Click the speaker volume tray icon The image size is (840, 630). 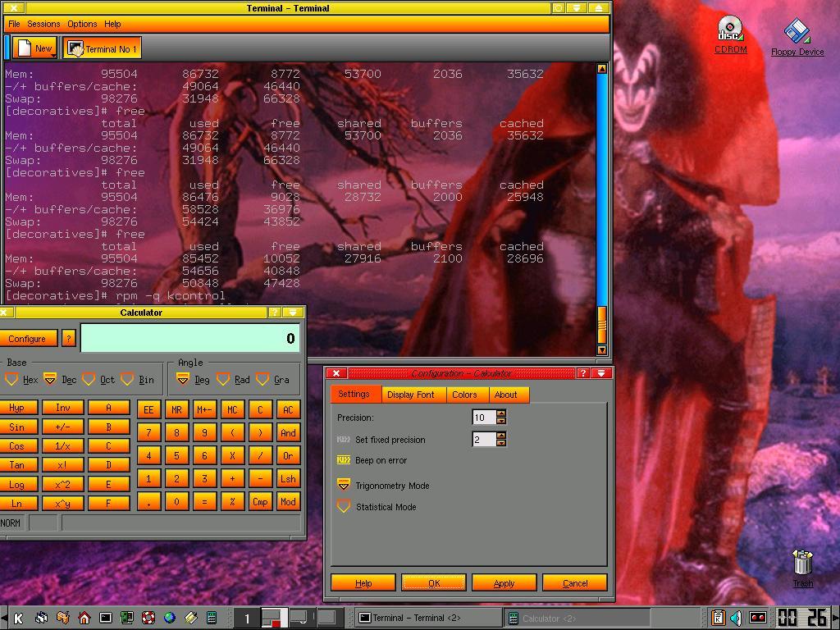[x=737, y=618]
